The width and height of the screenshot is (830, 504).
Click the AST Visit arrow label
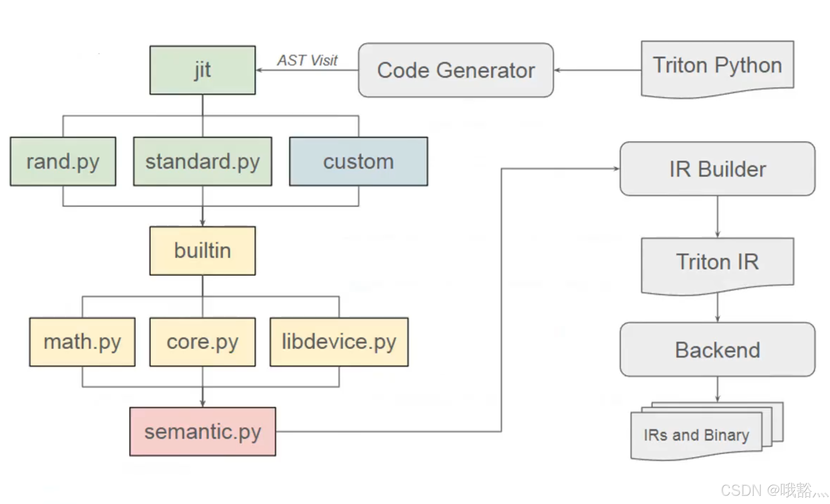307,60
